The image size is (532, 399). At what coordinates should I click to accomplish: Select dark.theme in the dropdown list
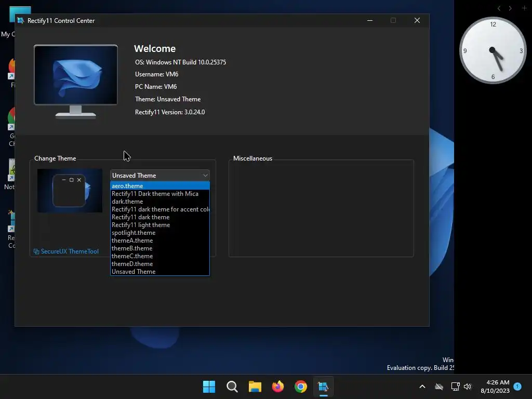(160, 202)
